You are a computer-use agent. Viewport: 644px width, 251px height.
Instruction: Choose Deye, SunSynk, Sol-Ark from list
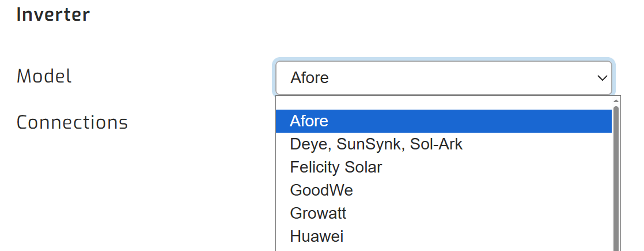point(376,144)
